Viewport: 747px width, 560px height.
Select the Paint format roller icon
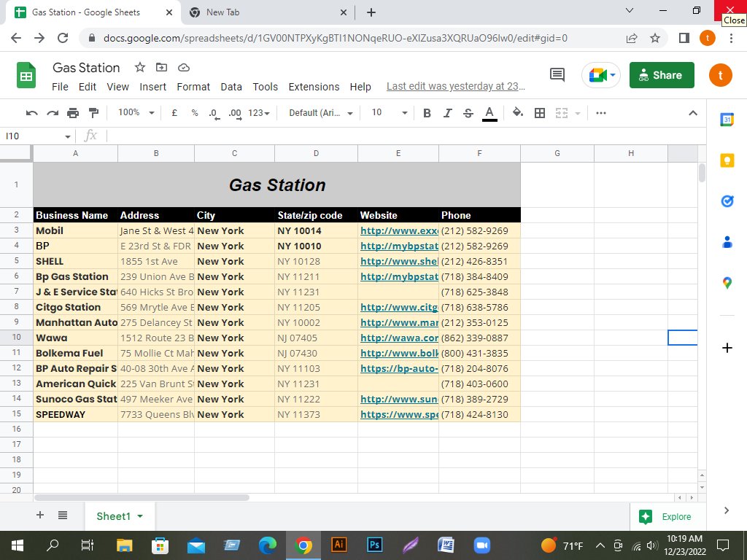[x=93, y=113]
